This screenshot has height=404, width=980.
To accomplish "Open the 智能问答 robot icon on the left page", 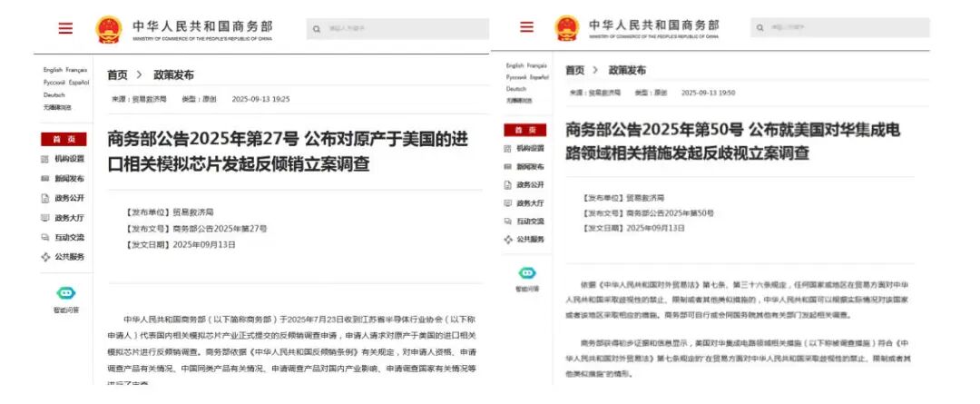I will (66, 292).
